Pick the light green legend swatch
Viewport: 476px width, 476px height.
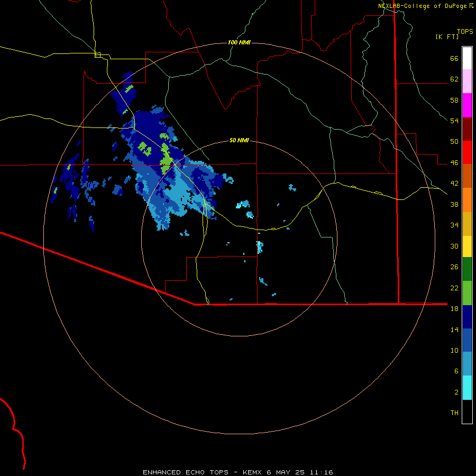pyautogui.click(x=467, y=293)
